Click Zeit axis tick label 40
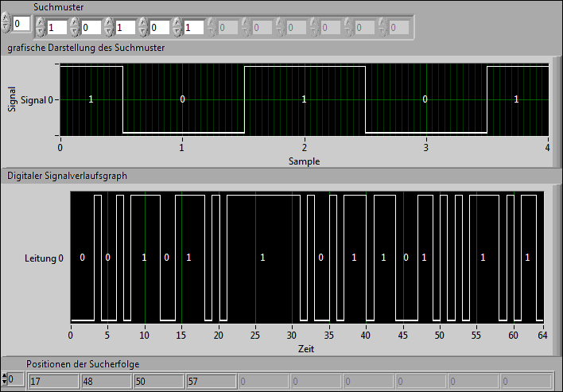563x392 pixels. pyautogui.click(x=366, y=336)
